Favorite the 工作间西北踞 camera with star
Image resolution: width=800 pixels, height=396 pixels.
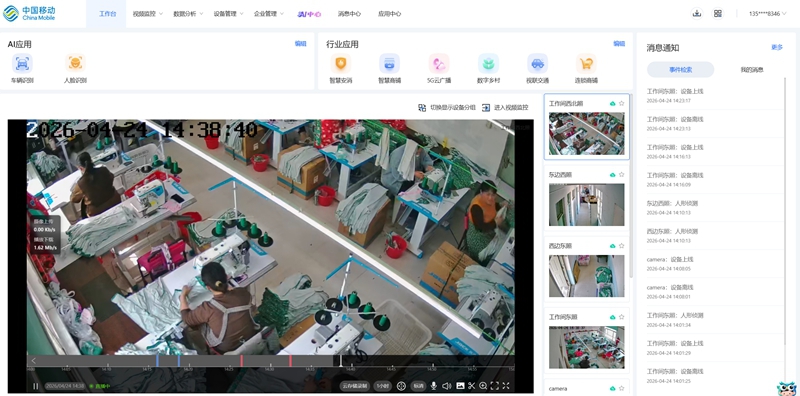click(x=621, y=104)
